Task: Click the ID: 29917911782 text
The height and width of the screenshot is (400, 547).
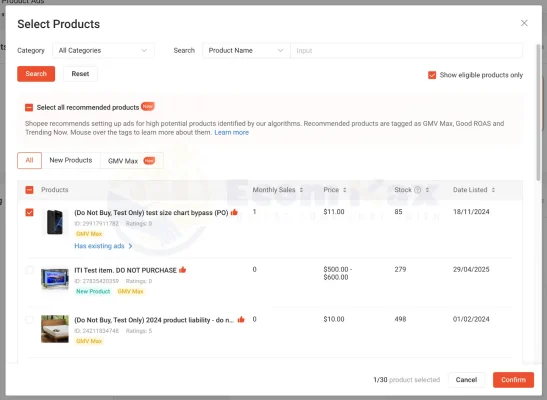Action: pyautogui.click(x=97, y=224)
